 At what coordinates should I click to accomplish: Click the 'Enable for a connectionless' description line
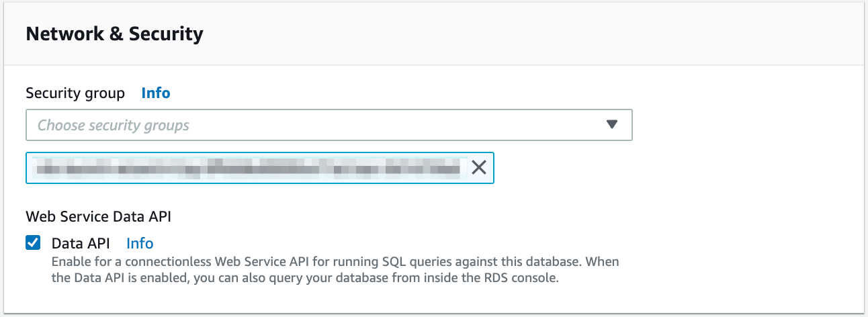(134, 261)
